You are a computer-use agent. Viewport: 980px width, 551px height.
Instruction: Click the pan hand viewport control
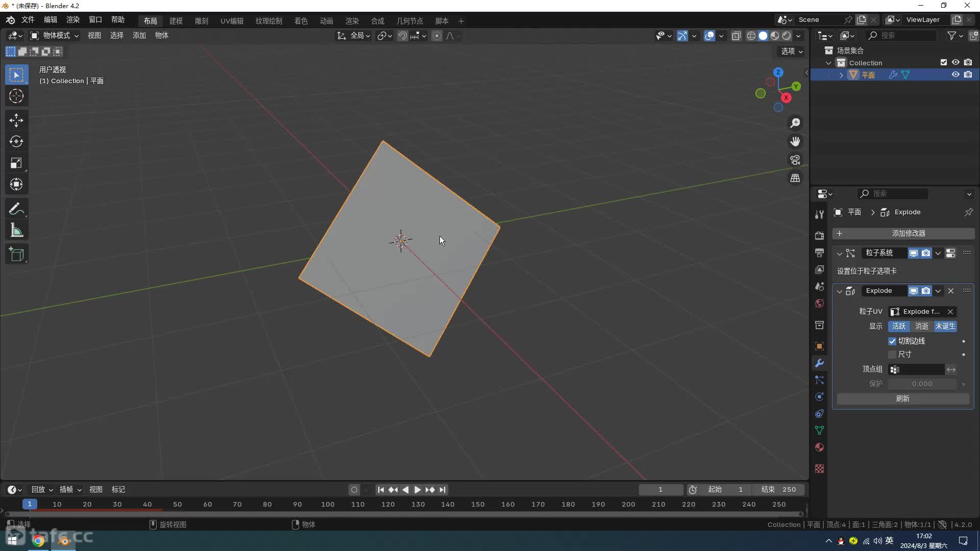[795, 141]
